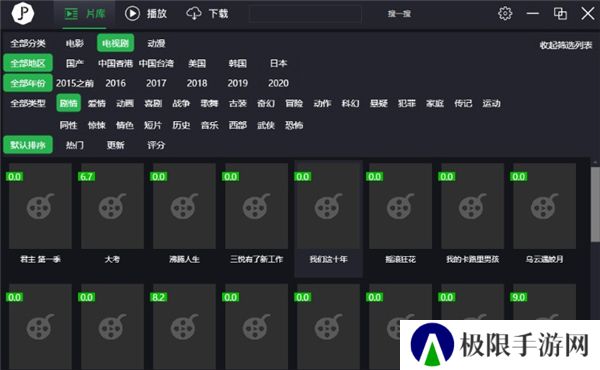Image resolution: width=600 pixels, height=370 pixels.
Task: Select the 古装 genre
Action: click(x=238, y=103)
